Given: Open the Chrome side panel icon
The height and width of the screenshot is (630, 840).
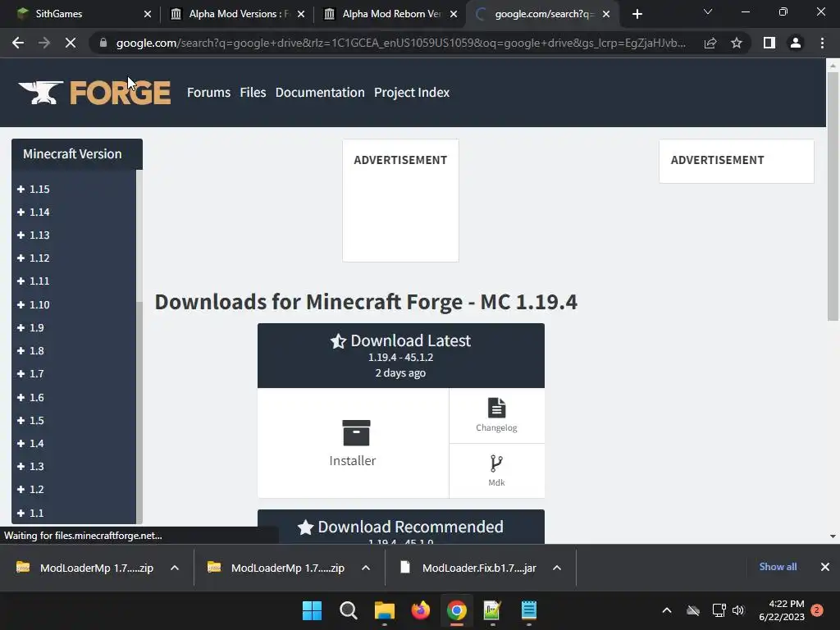Looking at the screenshot, I should [769, 43].
